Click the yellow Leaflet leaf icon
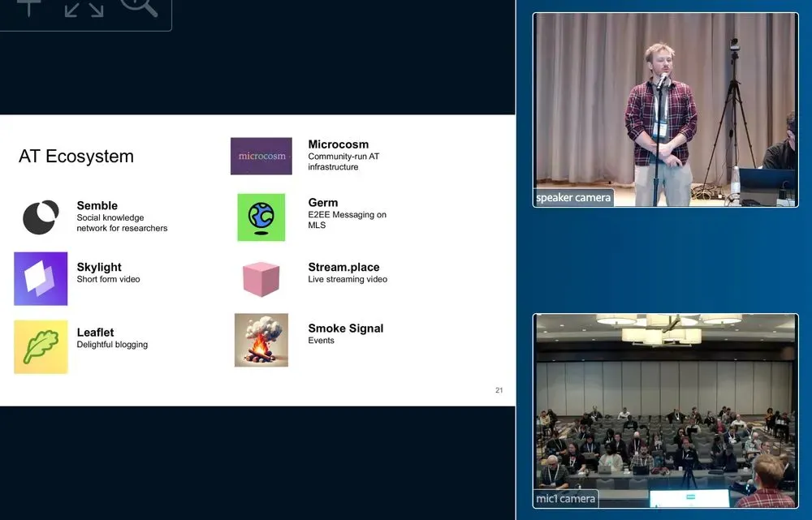 41,347
